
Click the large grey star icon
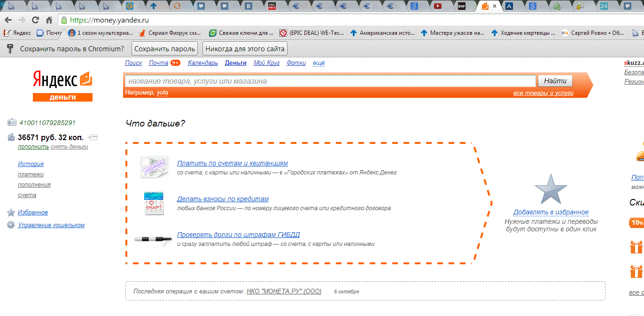(551, 189)
